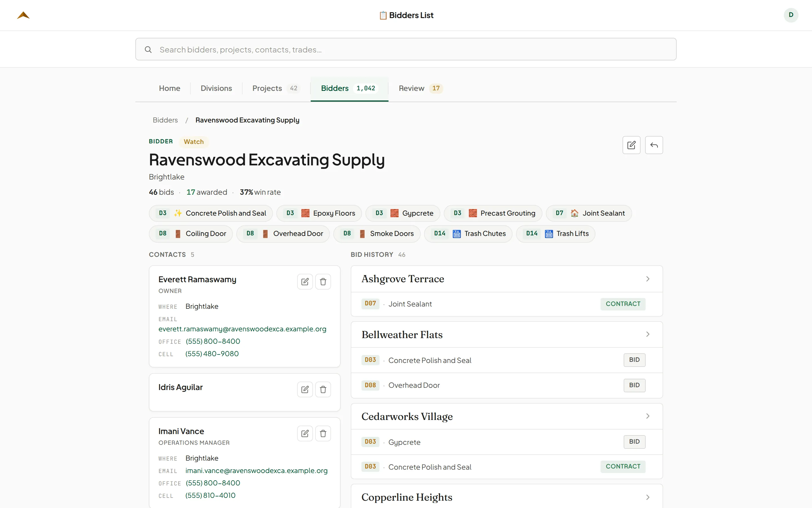This screenshot has height=508, width=812.
Task: Edit Imani Vance contact
Action: 305,433
